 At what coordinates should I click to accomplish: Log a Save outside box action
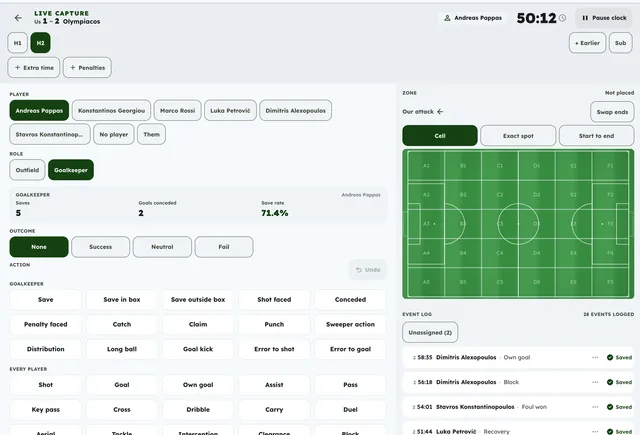(x=198, y=300)
